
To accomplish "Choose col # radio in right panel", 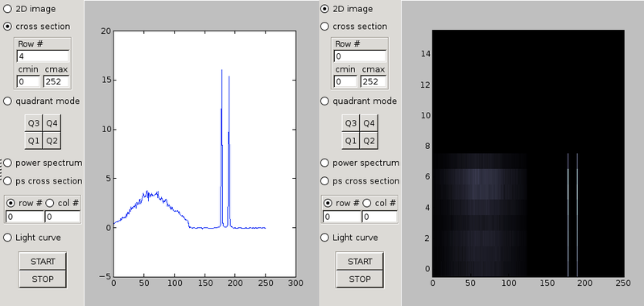I will (x=367, y=203).
